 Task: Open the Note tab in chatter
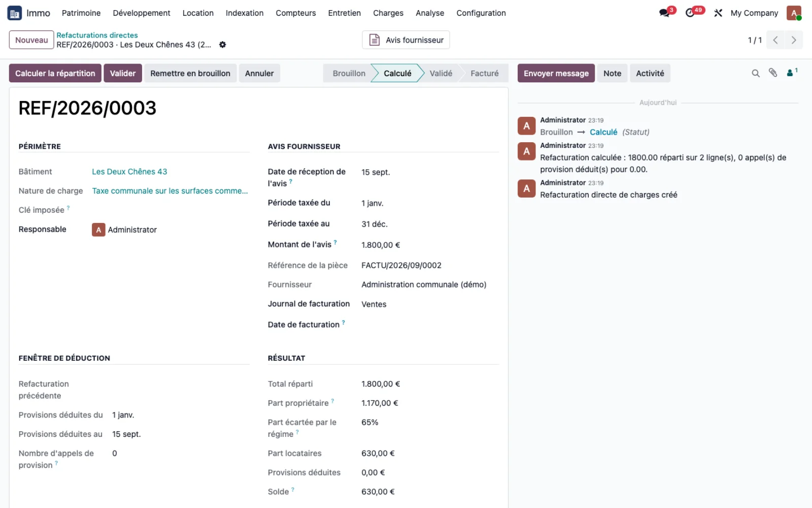coord(613,73)
